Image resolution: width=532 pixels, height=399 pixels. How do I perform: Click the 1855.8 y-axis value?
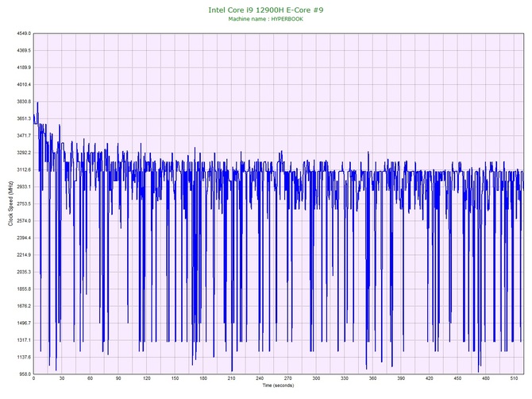point(24,289)
